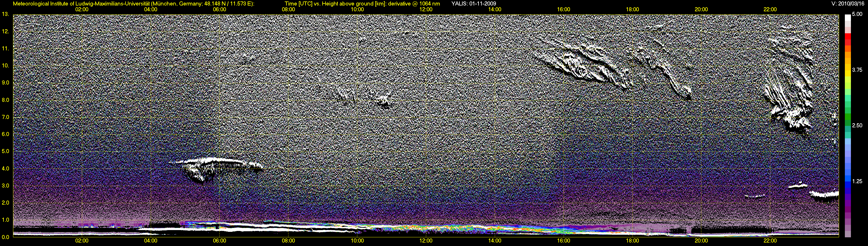Click the 22:00 label on the bottom time axis
Viewport: 868px width, 246px height.
click(770, 241)
